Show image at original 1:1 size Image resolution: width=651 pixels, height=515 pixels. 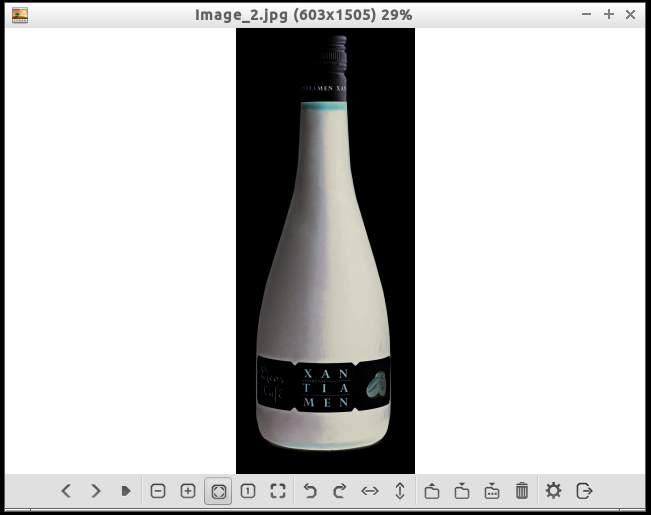248,491
